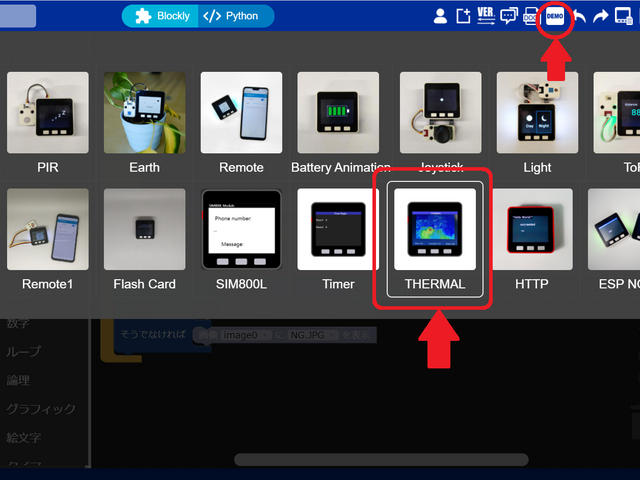Viewport: 640px width, 480px height.
Task: Choose the Battery Animation demo
Action: point(340,121)
